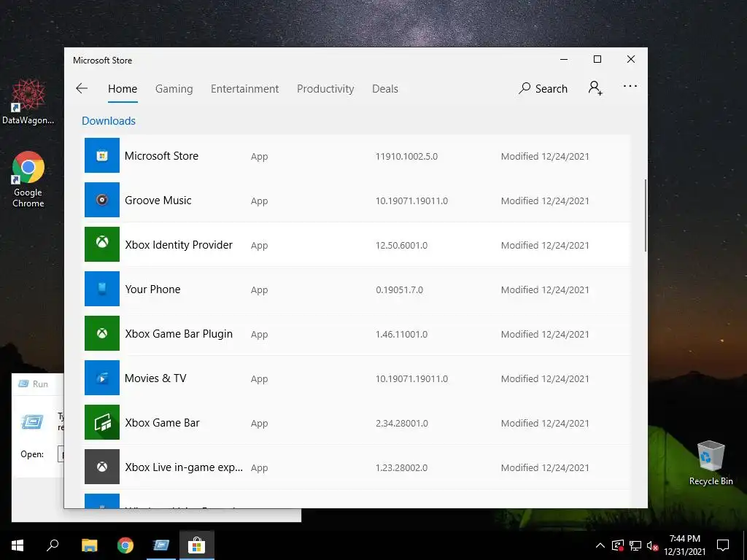Switch to the Gaming tab
Viewport: 747px width, 560px height.
(174, 89)
